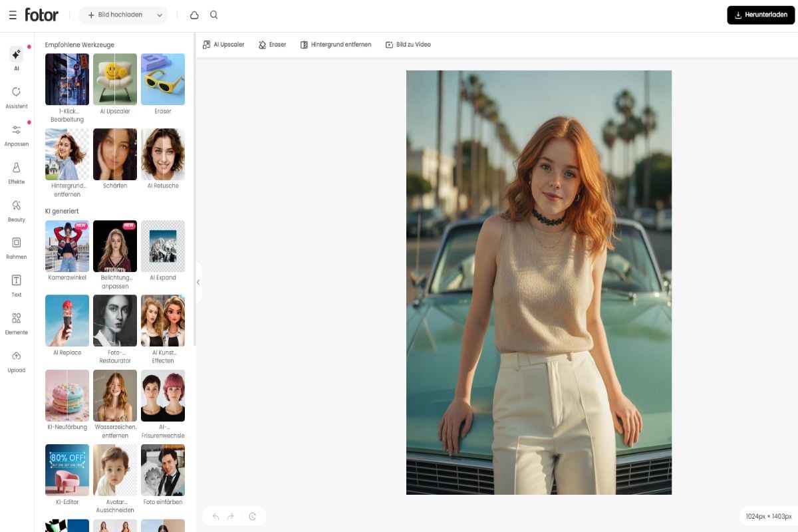
Task: Select the AI Replace ice cream thumbnail
Action: coord(67,321)
